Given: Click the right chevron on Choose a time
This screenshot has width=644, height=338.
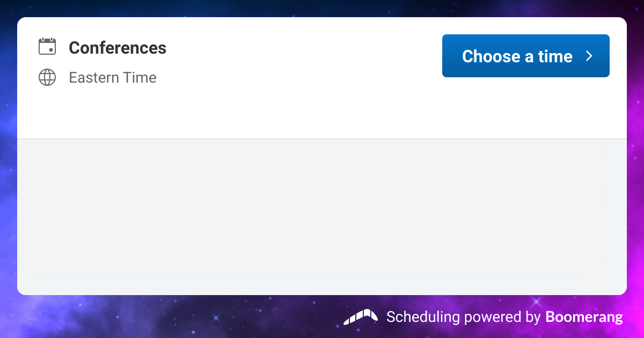Looking at the screenshot, I should [x=589, y=56].
